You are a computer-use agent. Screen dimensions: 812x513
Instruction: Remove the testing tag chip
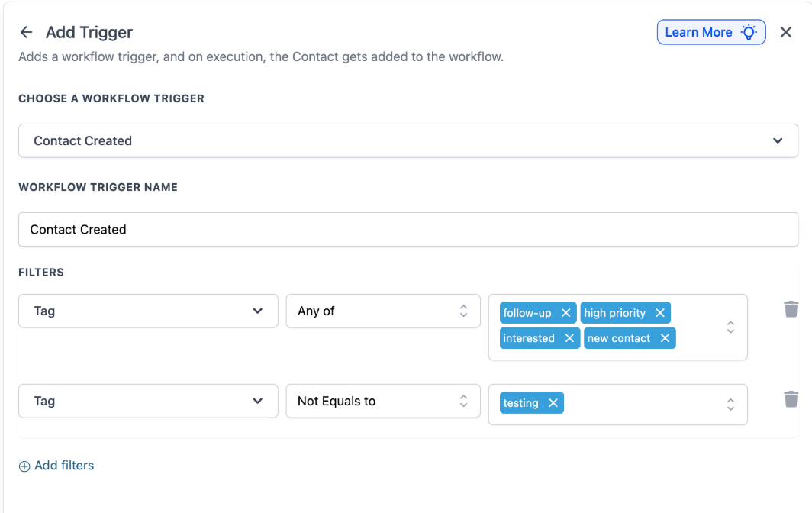tap(553, 403)
